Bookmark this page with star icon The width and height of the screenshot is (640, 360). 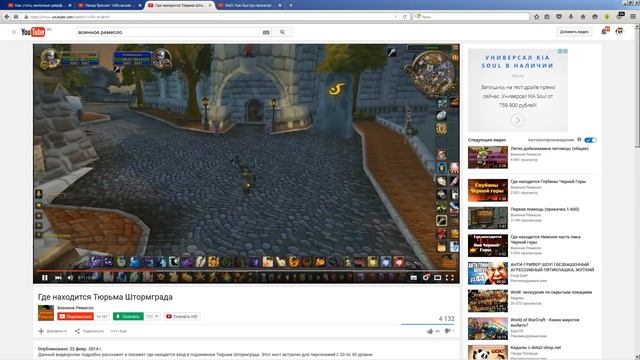pyautogui.click(x=536, y=17)
